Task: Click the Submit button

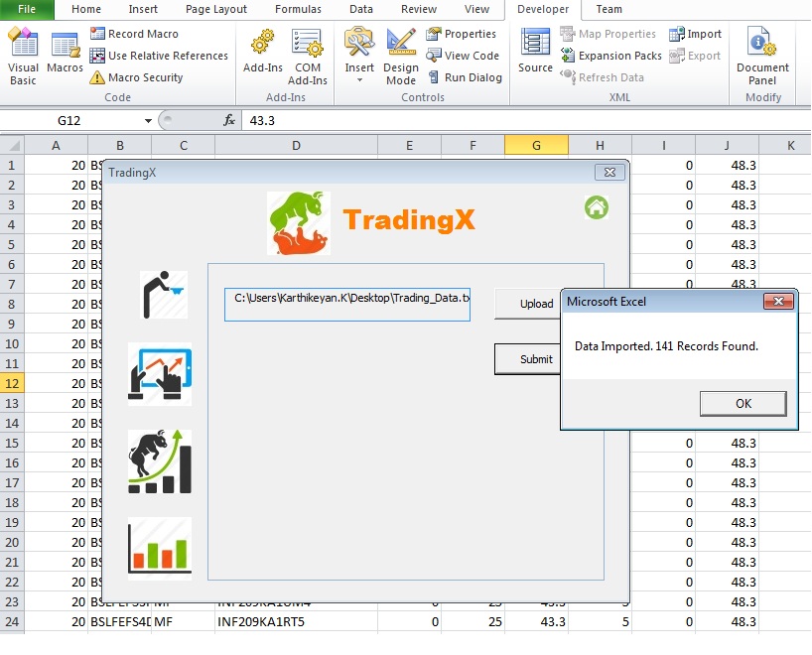Action: point(528,359)
